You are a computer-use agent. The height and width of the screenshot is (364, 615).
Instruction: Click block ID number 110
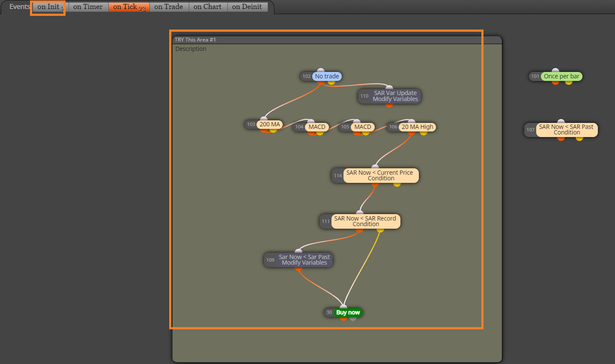(x=364, y=96)
